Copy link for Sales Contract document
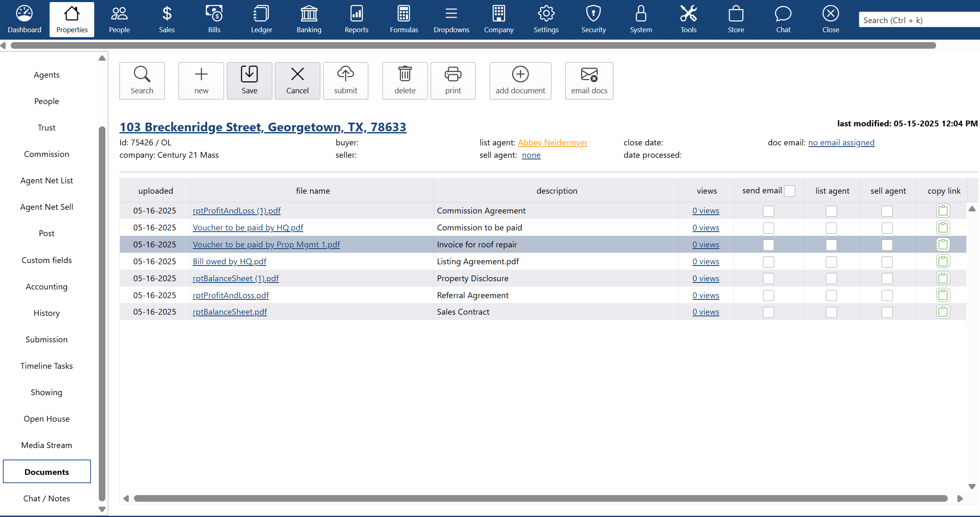This screenshot has height=517, width=980. coord(943,312)
